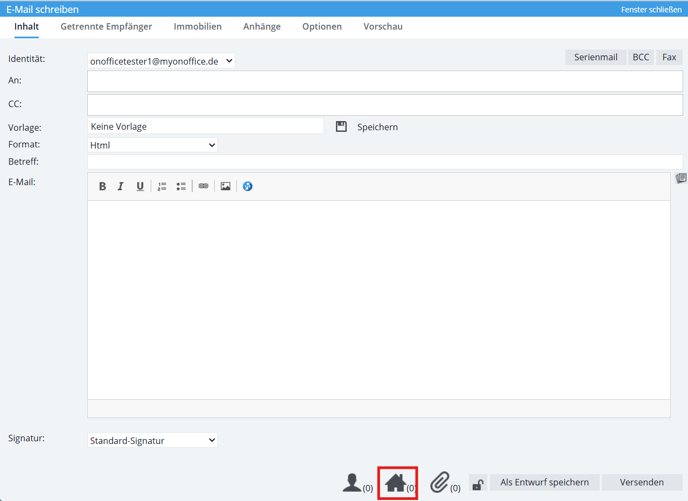
Task: Apply italic formatting in the editor
Action: pyautogui.click(x=121, y=186)
